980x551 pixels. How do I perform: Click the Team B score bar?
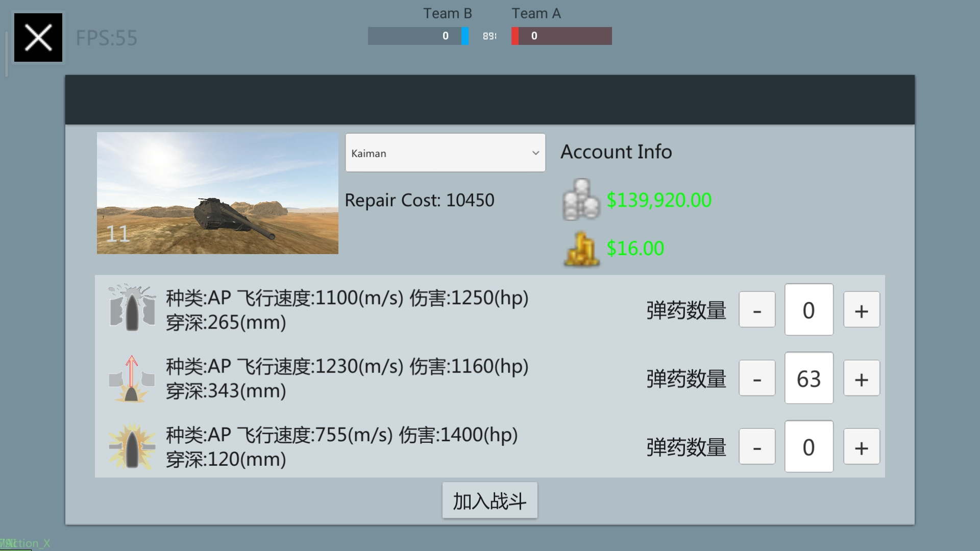(418, 36)
